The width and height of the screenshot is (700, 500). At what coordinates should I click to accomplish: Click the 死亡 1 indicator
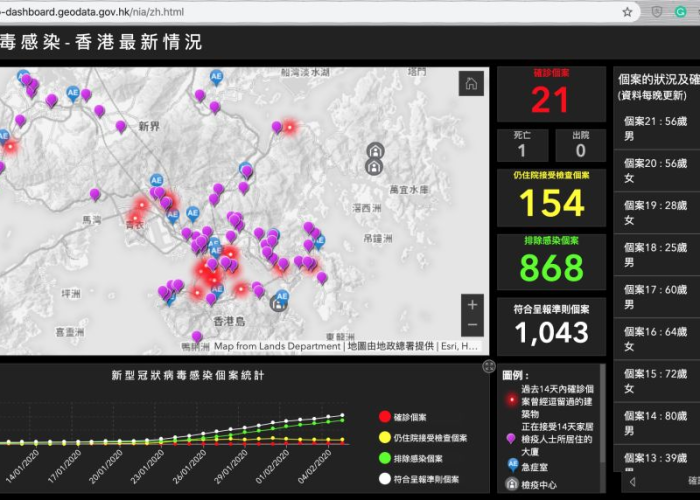tap(522, 145)
